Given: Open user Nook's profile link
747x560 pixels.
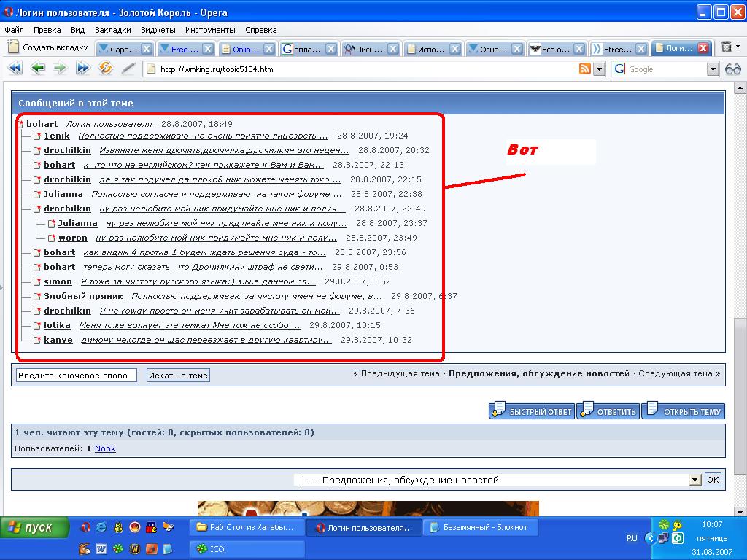Looking at the screenshot, I should 105,448.
